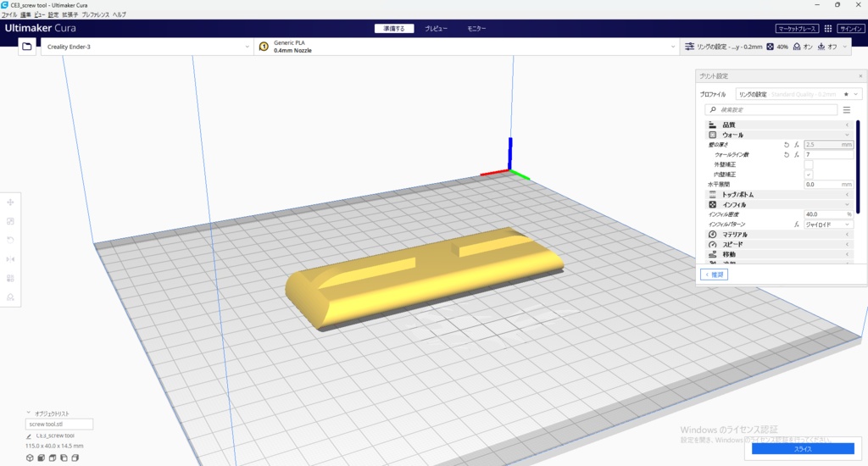Open settings visibility hamburger menu
868x466 pixels.
[x=847, y=109]
